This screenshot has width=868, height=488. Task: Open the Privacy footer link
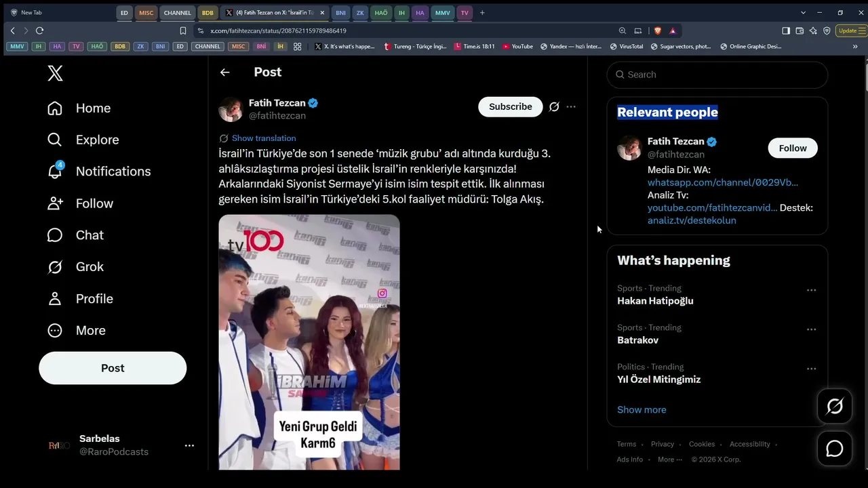pos(663,445)
